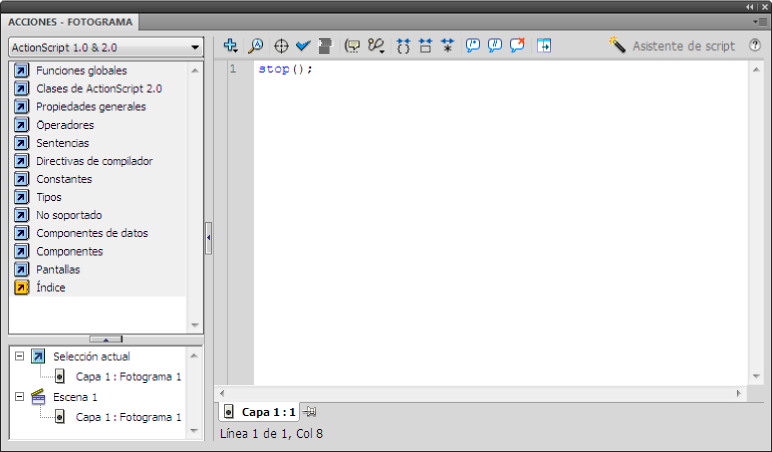Open the panel options menu icon
Screen dimensions: 772x452
pos(760,22)
